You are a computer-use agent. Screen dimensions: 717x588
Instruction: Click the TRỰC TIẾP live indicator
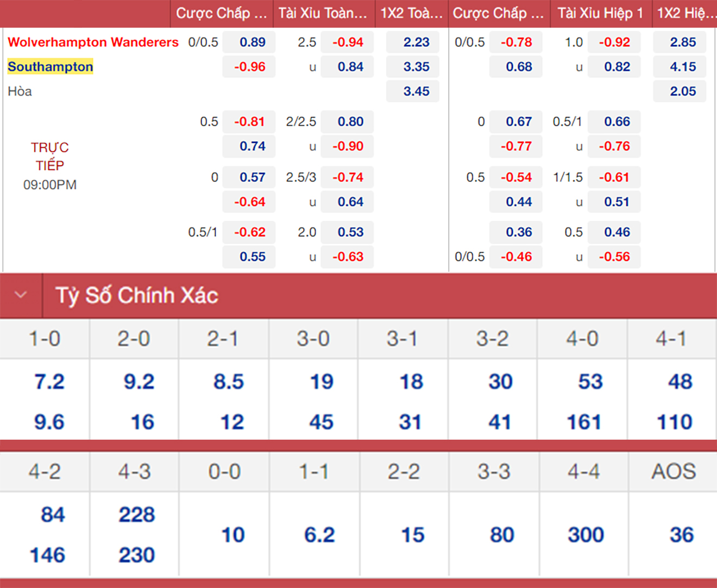(49, 157)
